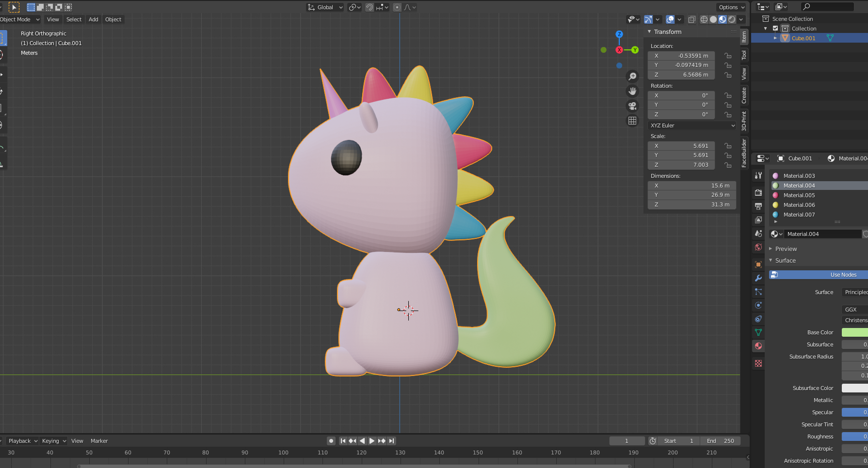This screenshot has height=468, width=868.
Task: Expand the Preview panel
Action: click(x=786, y=249)
